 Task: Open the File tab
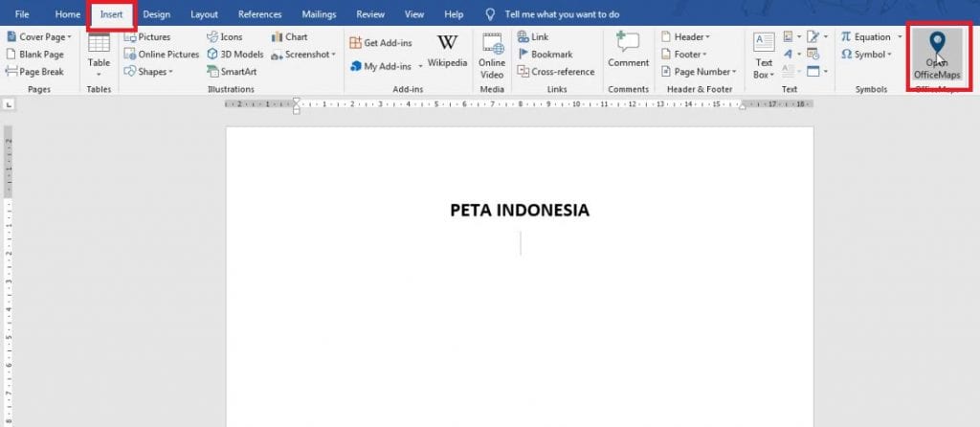tap(22, 13)
